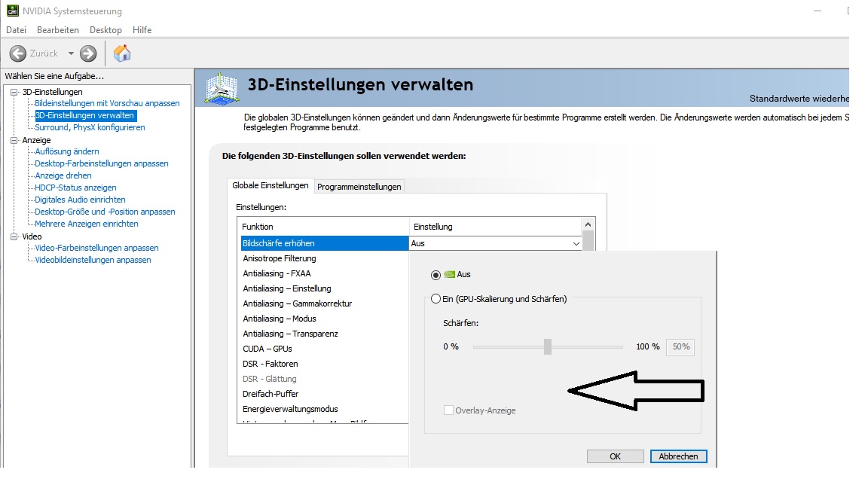Open Auflösung ändern in the task tree
The width and height of the screenshot is (868, 488).
tap(67, 151)
